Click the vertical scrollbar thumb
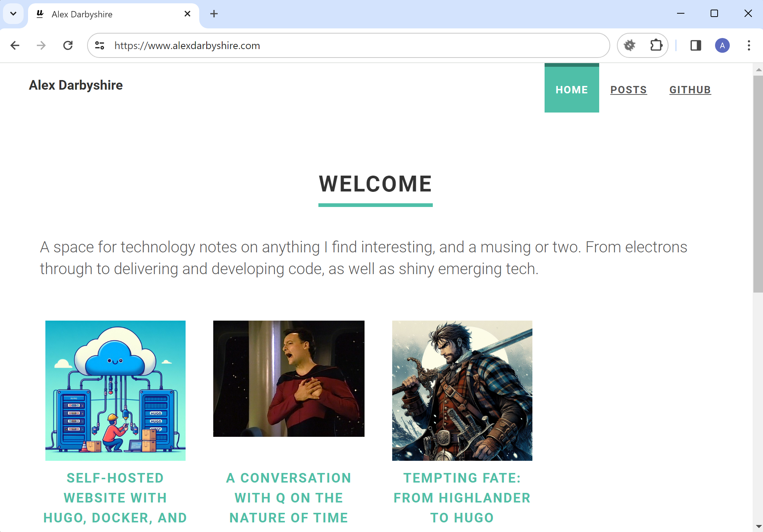The height and width of the screenshot is (532, 763). [x=758, y=184]
